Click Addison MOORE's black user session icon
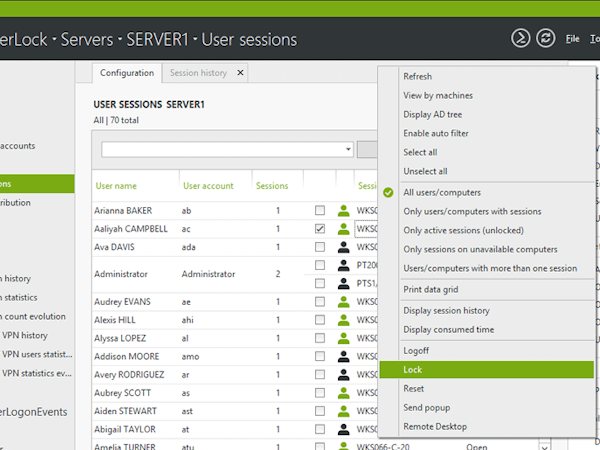Screen dimensions: 600x450 pos(343,356)
